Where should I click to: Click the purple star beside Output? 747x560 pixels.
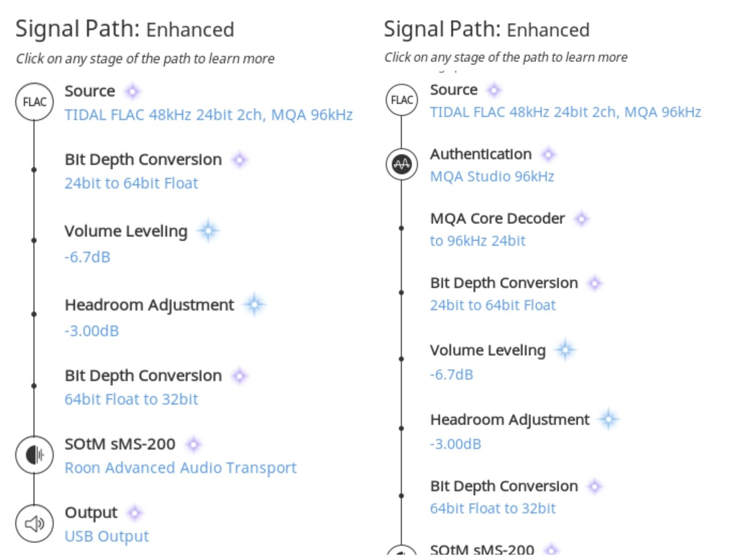tap(134, 513)
